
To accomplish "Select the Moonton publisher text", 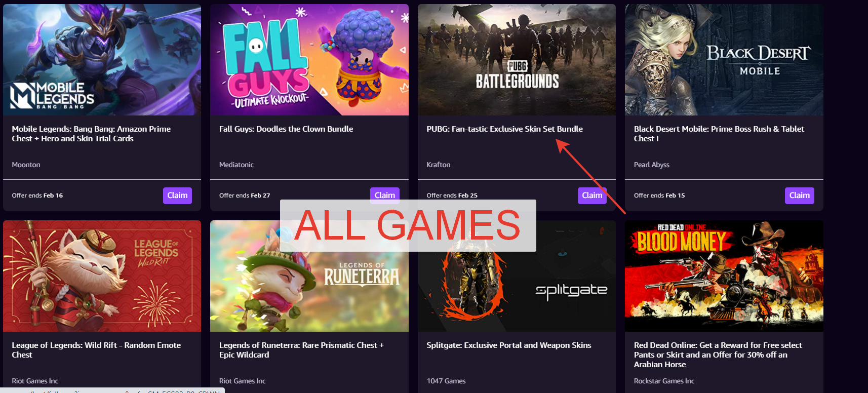I will (26, 165).
